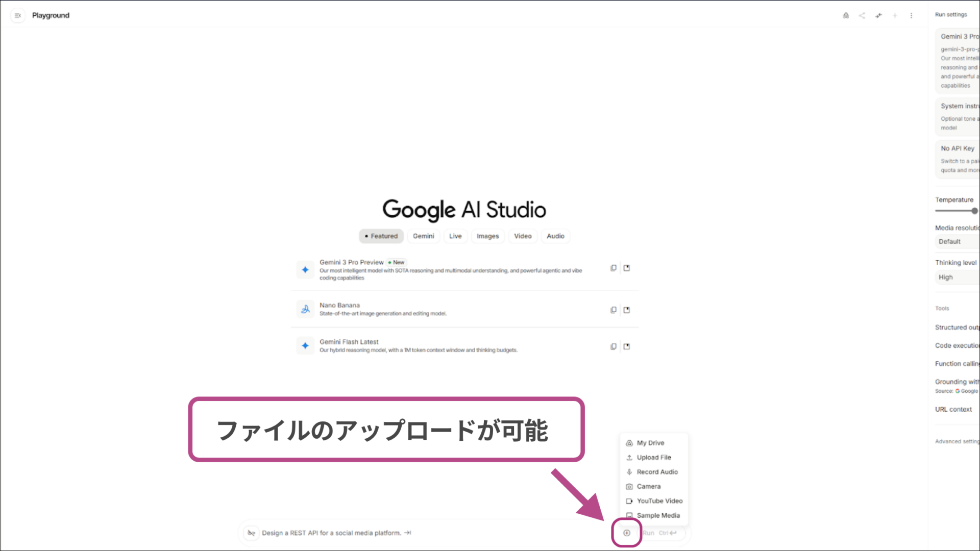This screenshot has height=551, width=980.
Task: Create a new prompt with the plus icon
Action: (x=895, y=15)
